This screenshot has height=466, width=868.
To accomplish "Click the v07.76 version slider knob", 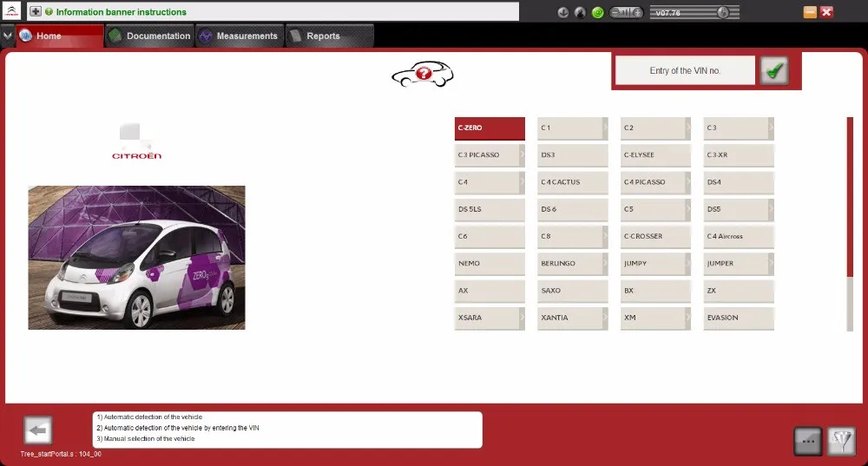I will [x=723, y=12].
